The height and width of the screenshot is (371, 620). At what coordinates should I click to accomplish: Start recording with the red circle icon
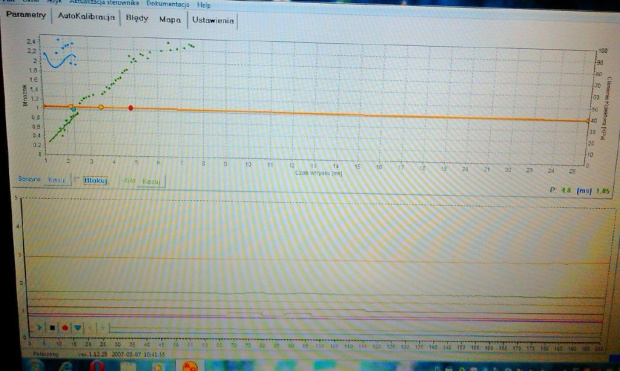(x=65, y=327)
